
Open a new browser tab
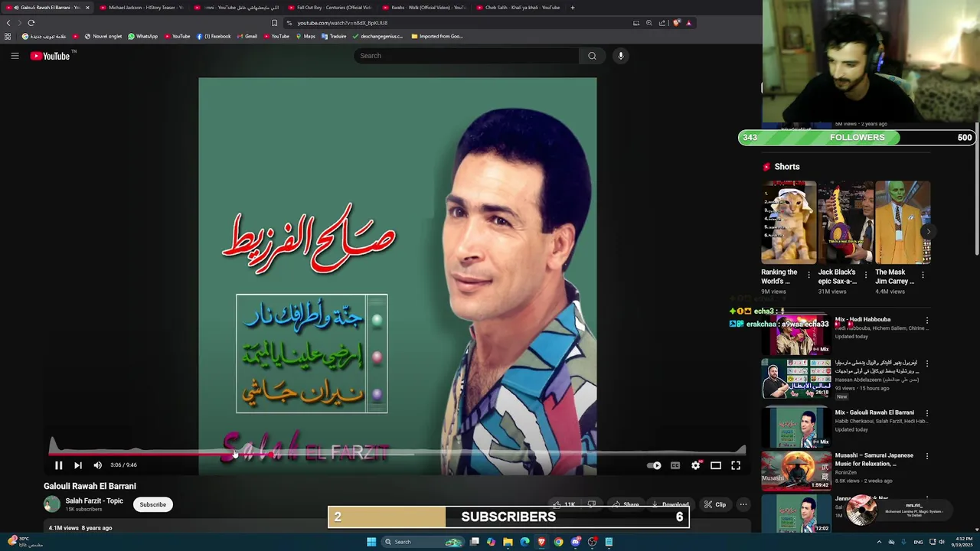pyautogui.click(x=573, y=8)
